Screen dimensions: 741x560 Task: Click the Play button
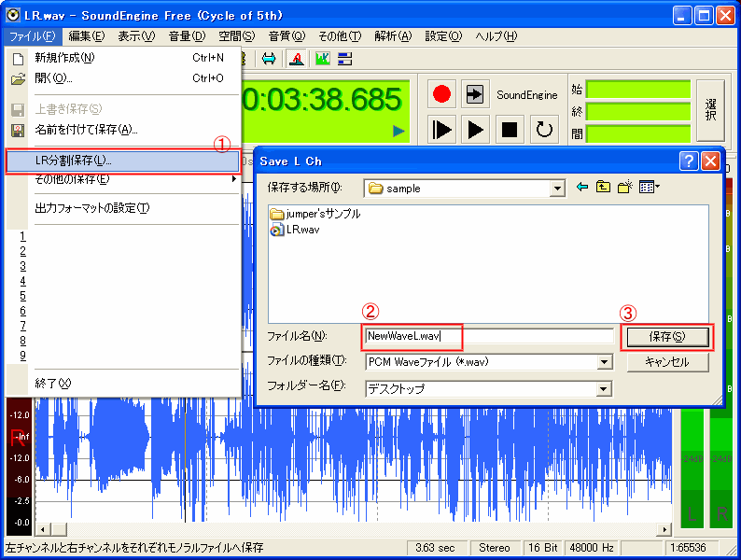point(476,130)
